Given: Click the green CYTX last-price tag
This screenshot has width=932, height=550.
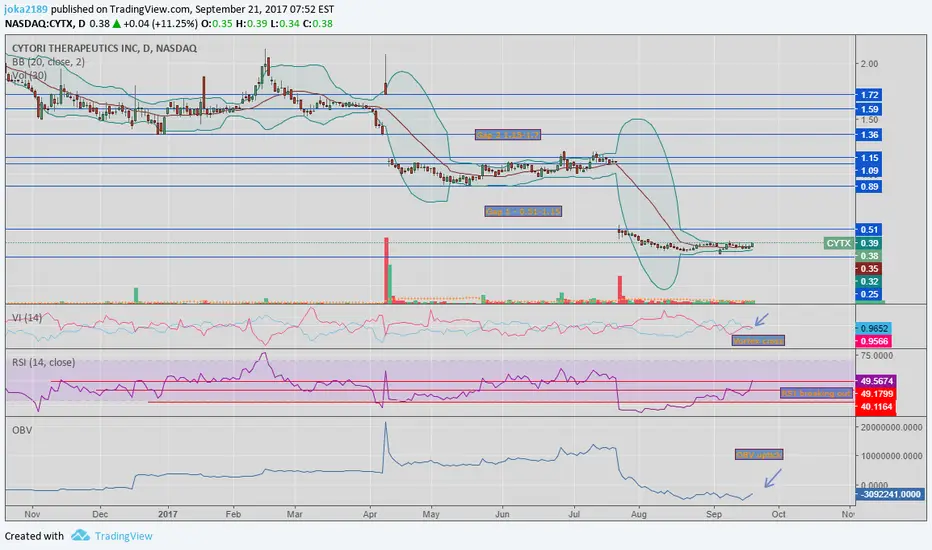Looking at the screenshot, I should 839,243.
